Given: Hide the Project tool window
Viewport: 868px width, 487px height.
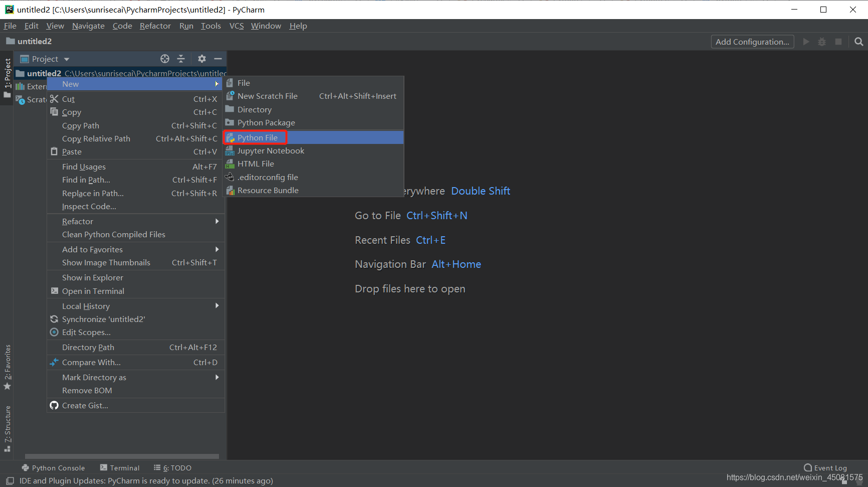Looking at the screenshot, I should 218,59.
